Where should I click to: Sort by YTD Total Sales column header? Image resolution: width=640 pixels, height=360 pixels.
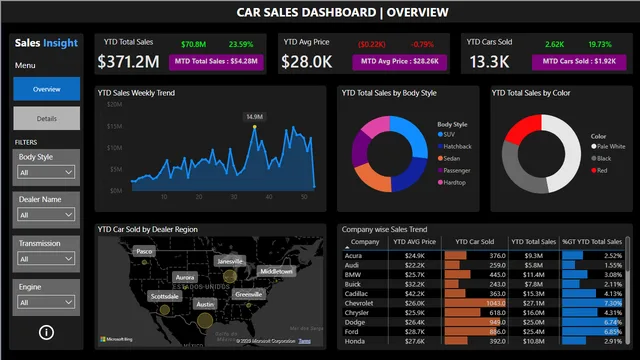[x=533, y=242]
